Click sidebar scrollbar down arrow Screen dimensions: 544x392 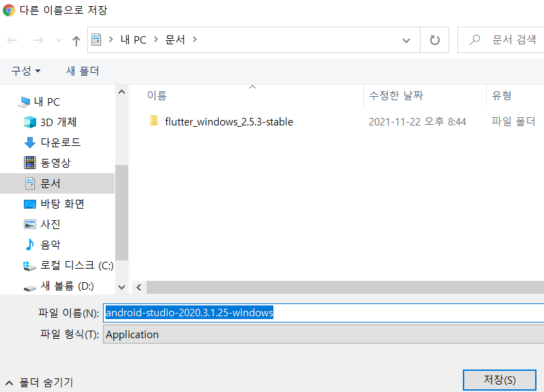(121, 287)
